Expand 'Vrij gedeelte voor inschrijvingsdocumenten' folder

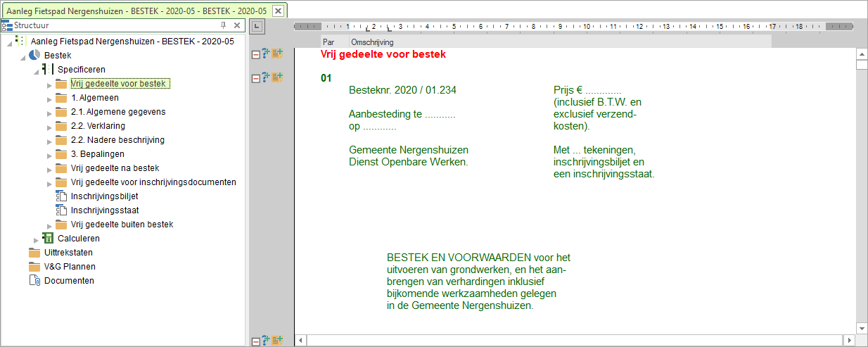49,183
